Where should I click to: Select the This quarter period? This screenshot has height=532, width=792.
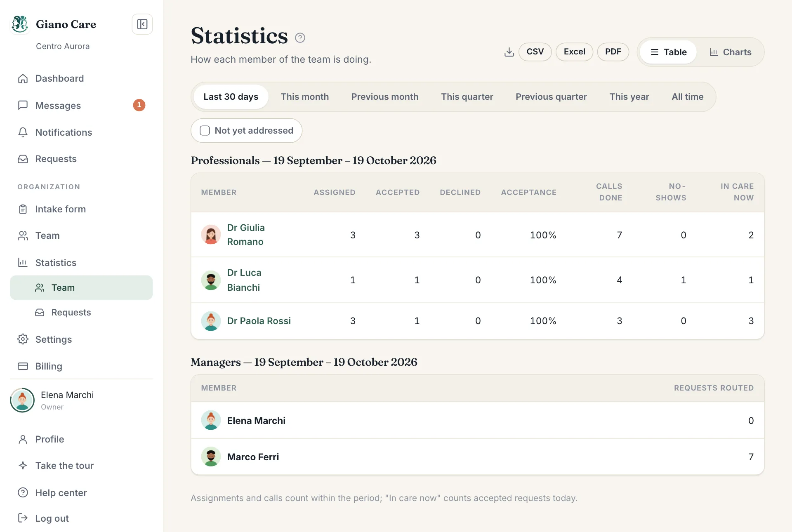[x=467, y=97]
